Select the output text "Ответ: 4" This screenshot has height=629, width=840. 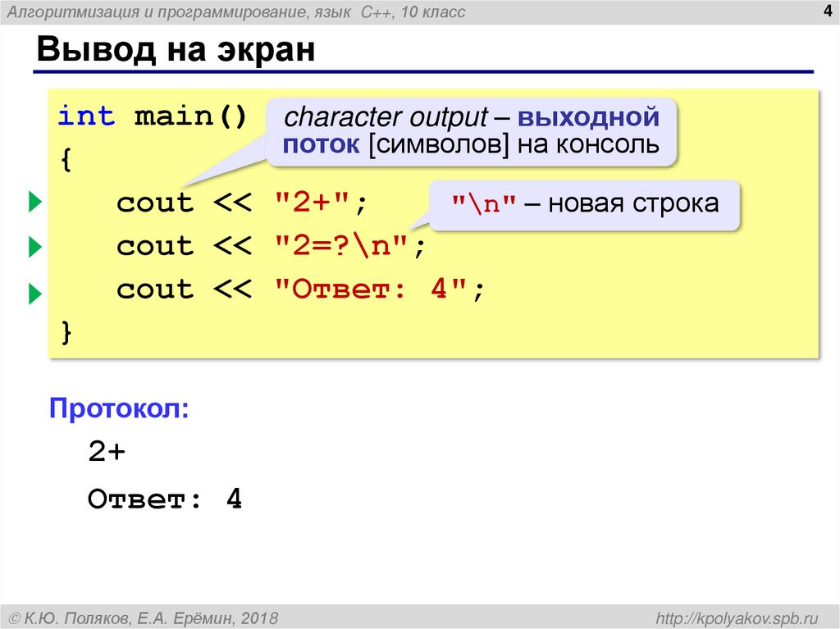[x=164, y=502]
